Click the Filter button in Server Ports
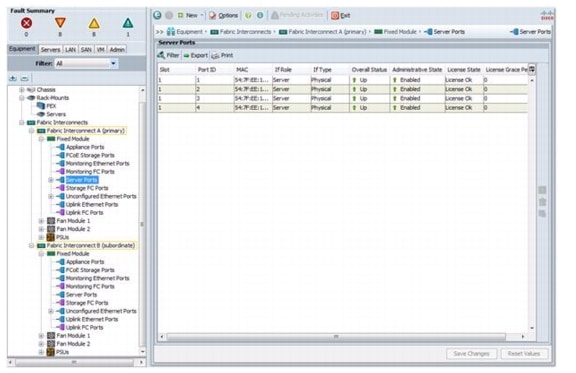 [x=169, y=55]
